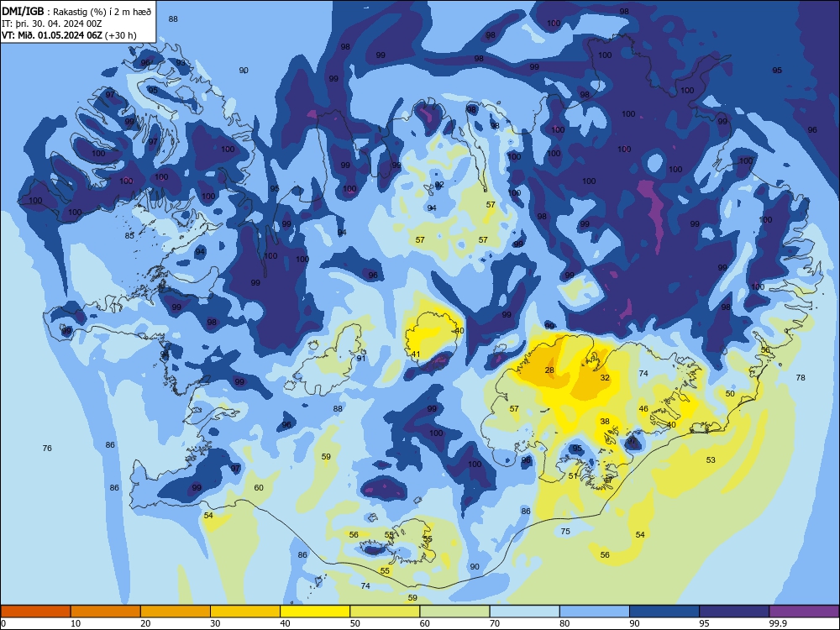This screenshot has height=630, width=840.
Task: Click the '53' humidity value offshore
Action: click(711, 460)
